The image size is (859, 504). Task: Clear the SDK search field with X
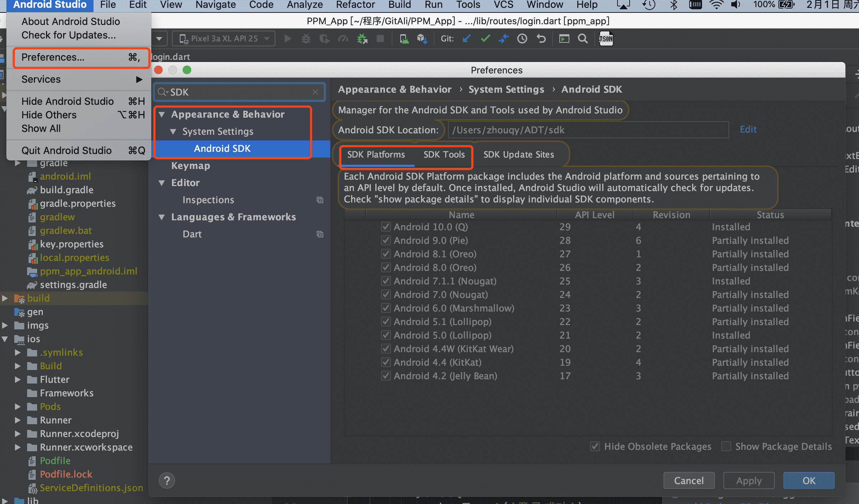coord(315,92)
